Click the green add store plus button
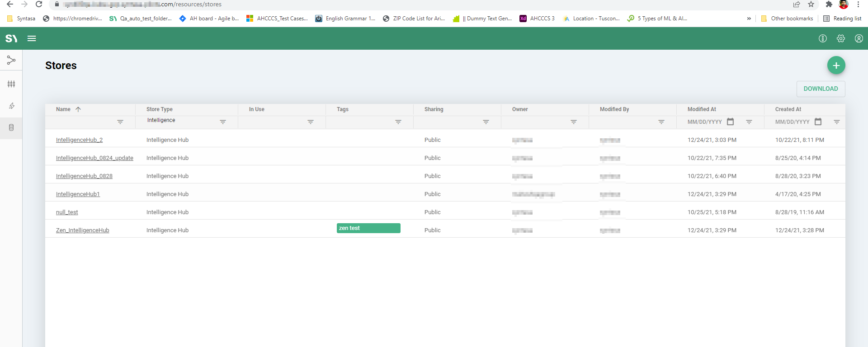 836,66
